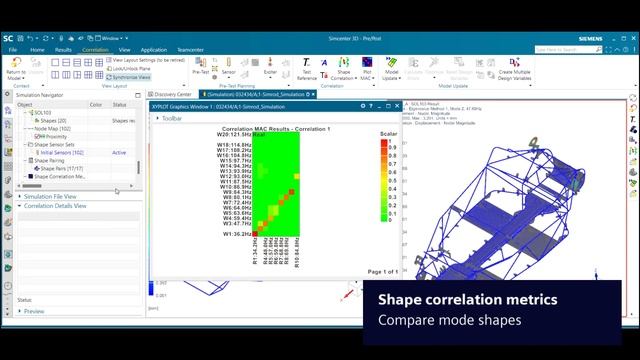Open the File menu

click(13, 50)
